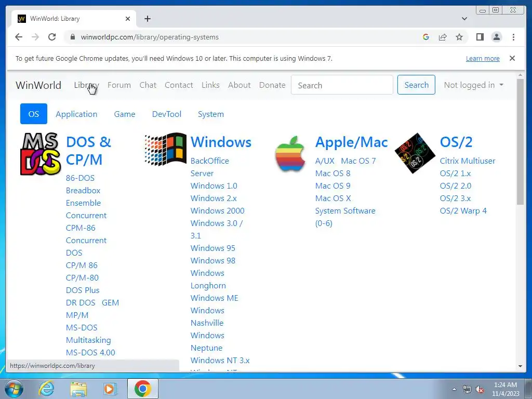Screen dimensions: 532x399
Task: Open the Windows heading link
Action: [221, 142]
